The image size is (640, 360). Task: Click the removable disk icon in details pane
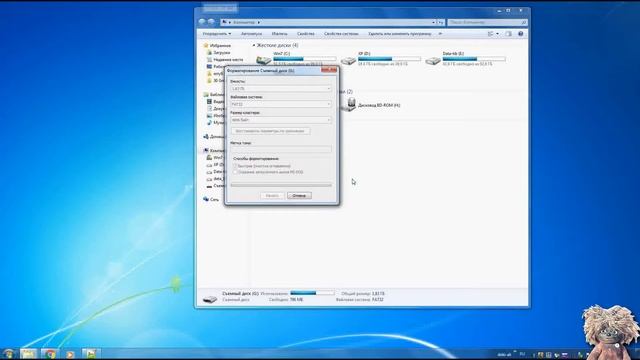click(x=210, y=299)
